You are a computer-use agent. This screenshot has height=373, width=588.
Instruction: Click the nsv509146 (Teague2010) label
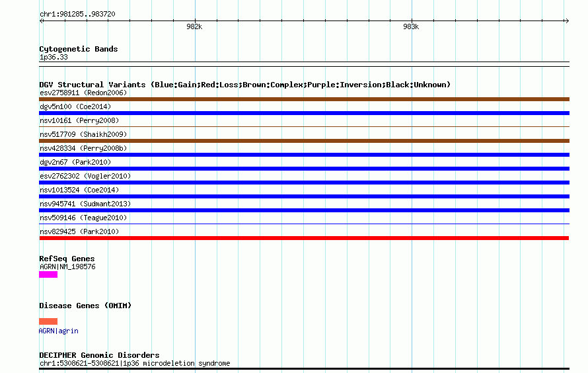click(x=83, y=218)
